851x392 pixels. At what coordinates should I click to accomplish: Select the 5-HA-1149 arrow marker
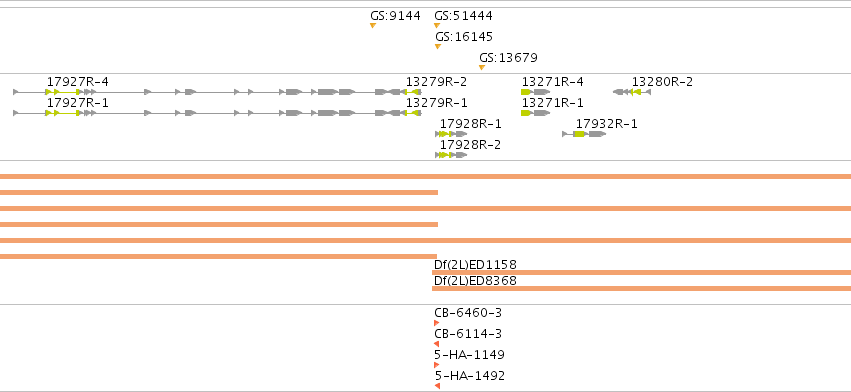(x=437, y=365)
